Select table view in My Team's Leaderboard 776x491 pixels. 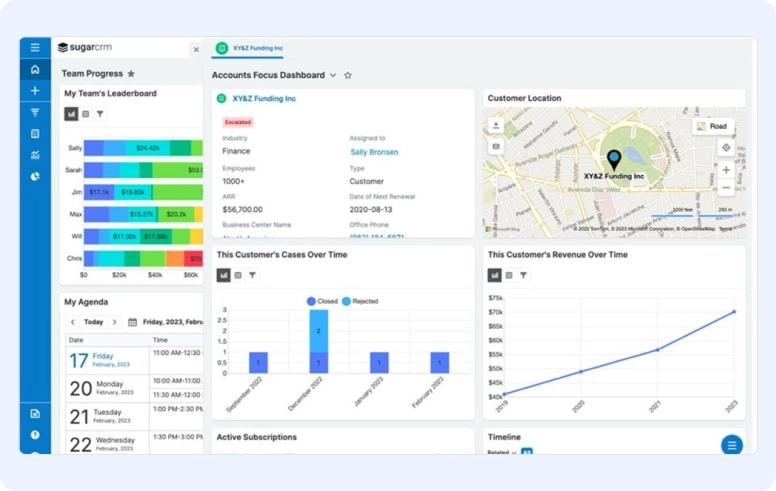coord(86,114)
